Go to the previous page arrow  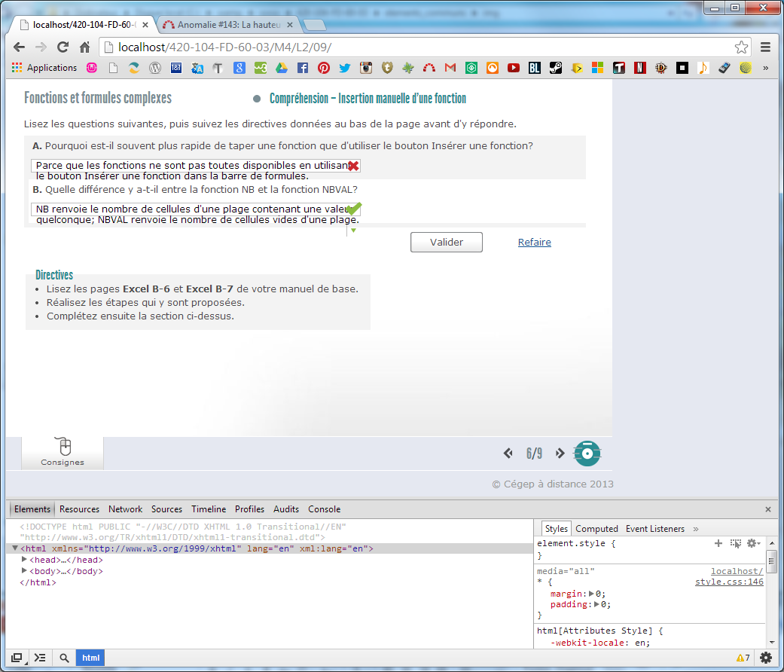click(508, 454)
